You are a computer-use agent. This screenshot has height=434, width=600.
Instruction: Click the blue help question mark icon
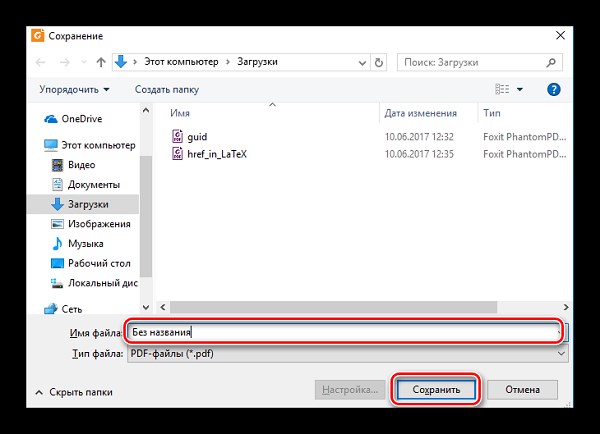(554, 90)
